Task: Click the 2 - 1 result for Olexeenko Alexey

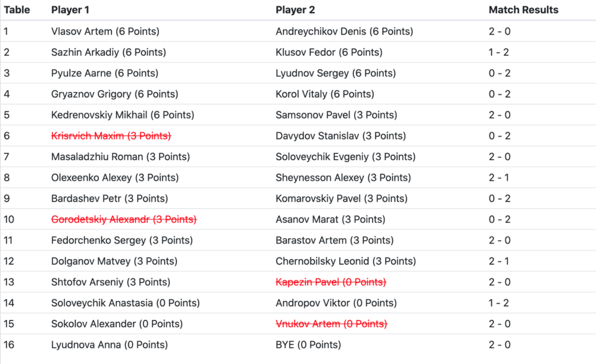Action: 499,178
